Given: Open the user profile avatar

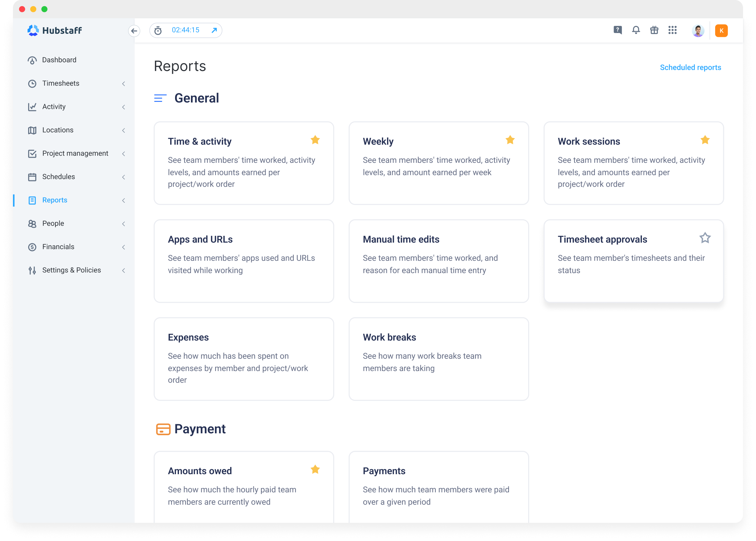Looking at the screenshot, I should [x=698, y=30].
